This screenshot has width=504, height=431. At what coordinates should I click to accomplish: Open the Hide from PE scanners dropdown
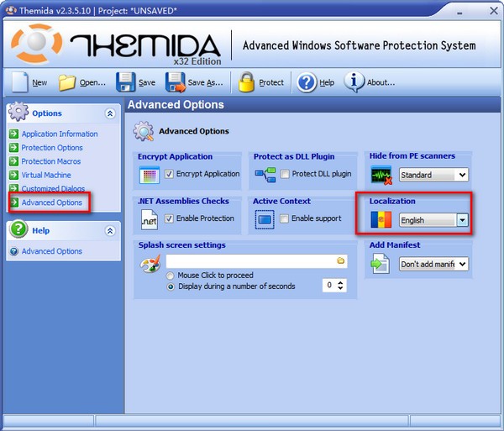(x=460, y=175)
